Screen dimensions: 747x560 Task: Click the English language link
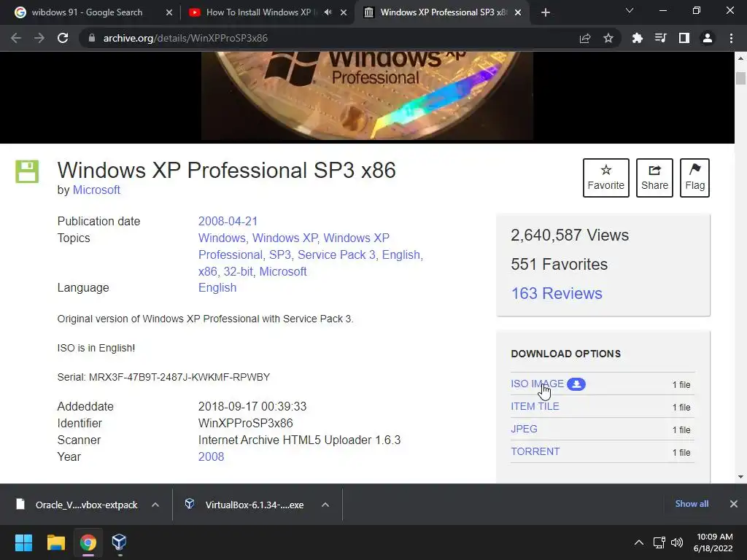tap(217, 287)
